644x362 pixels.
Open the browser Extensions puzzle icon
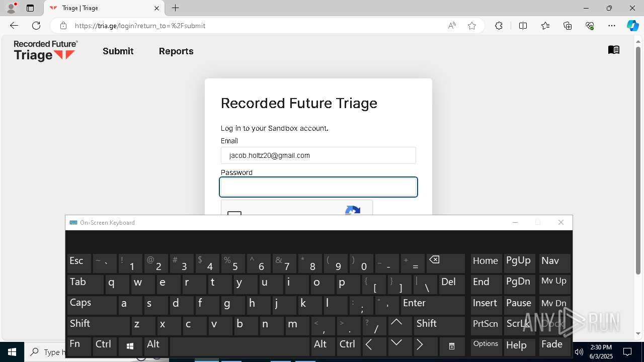click(x=499, y=26)
